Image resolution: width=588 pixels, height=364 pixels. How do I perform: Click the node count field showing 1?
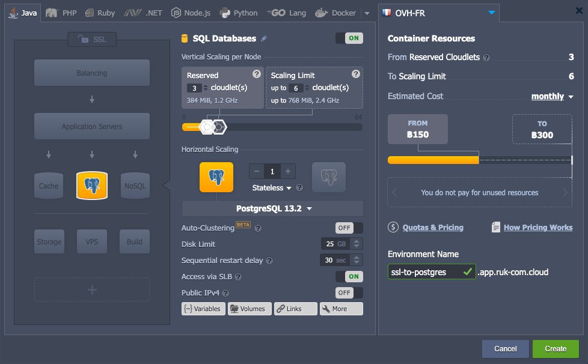tap(272, 172)
